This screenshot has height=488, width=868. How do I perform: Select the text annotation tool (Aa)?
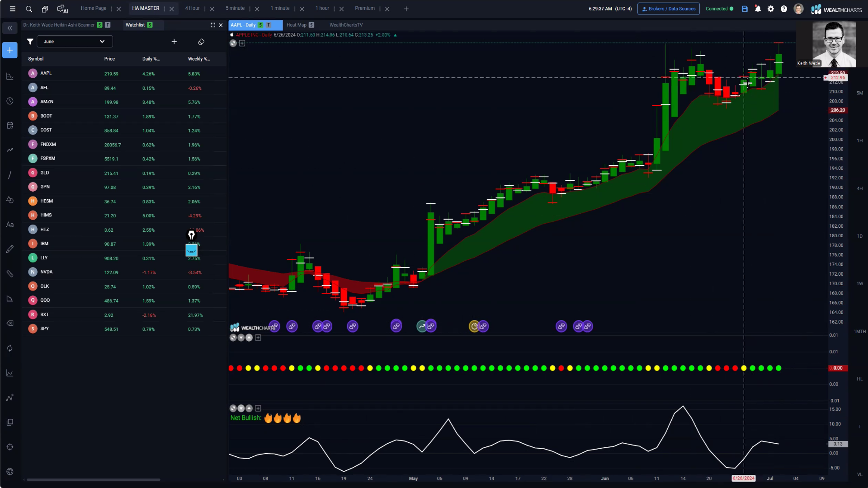pyautogui.click(x=10, y=225)
